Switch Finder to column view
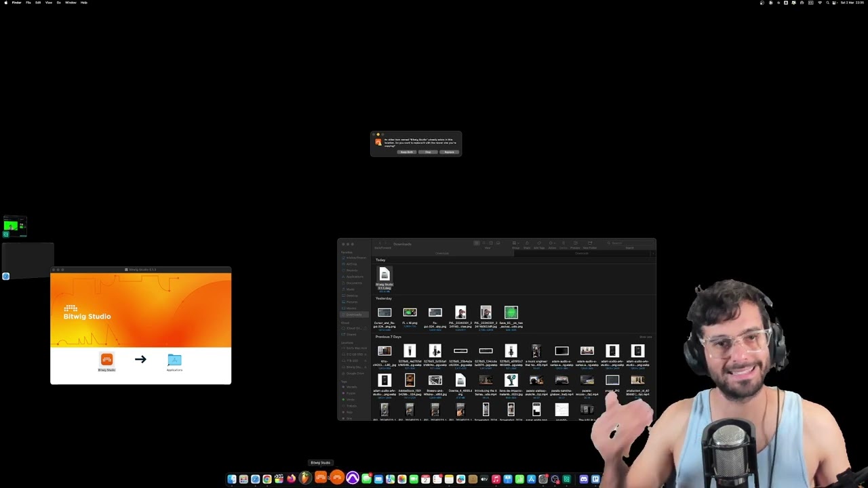The image size is (868, 488). pos(491,243)
